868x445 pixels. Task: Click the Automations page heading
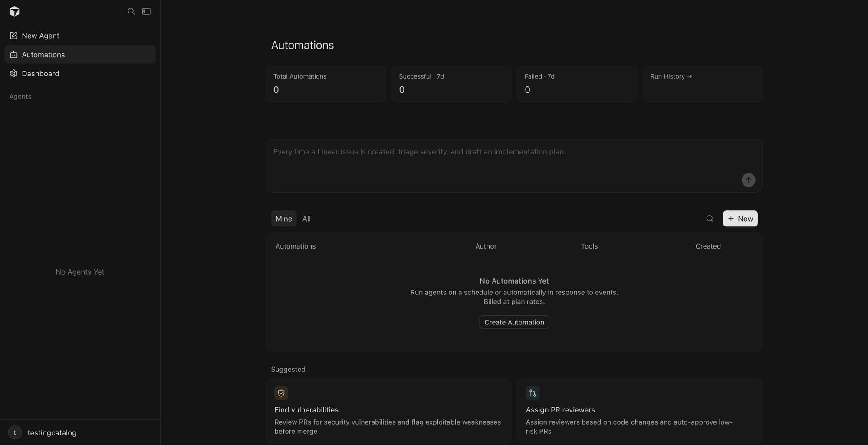pos(302,45)
